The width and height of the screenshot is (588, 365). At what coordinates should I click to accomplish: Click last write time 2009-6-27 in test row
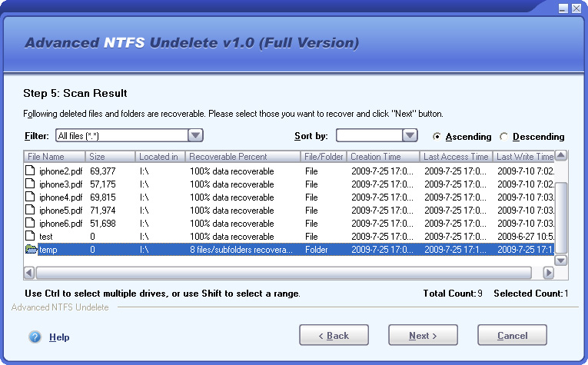[x=526, y=237]
